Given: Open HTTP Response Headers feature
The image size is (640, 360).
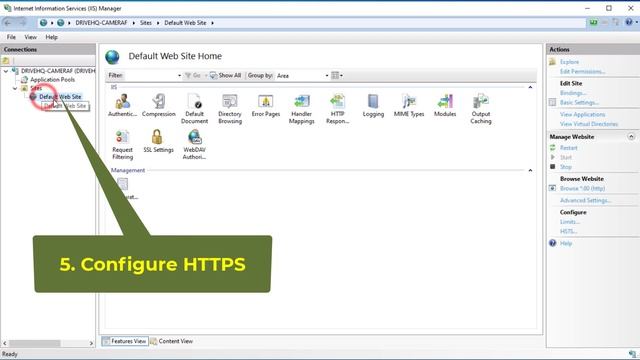Looking at the screenshot, I should (x=338, y=109).
